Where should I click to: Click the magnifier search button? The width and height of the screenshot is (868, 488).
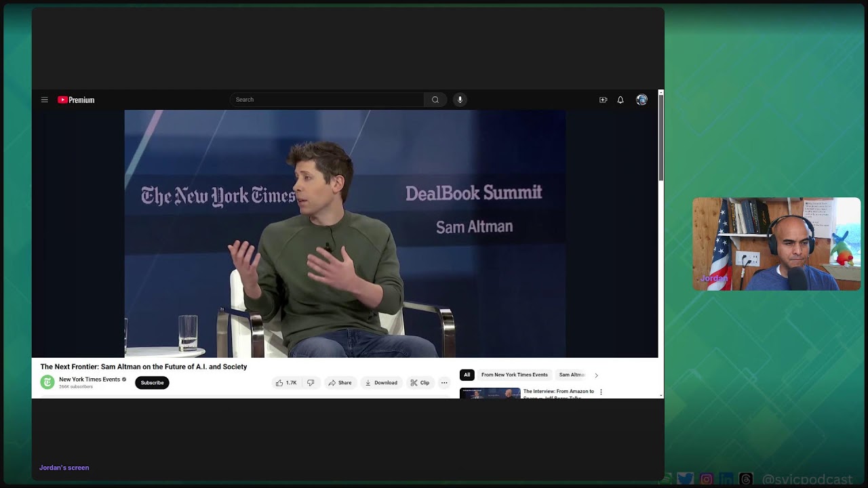435,100
